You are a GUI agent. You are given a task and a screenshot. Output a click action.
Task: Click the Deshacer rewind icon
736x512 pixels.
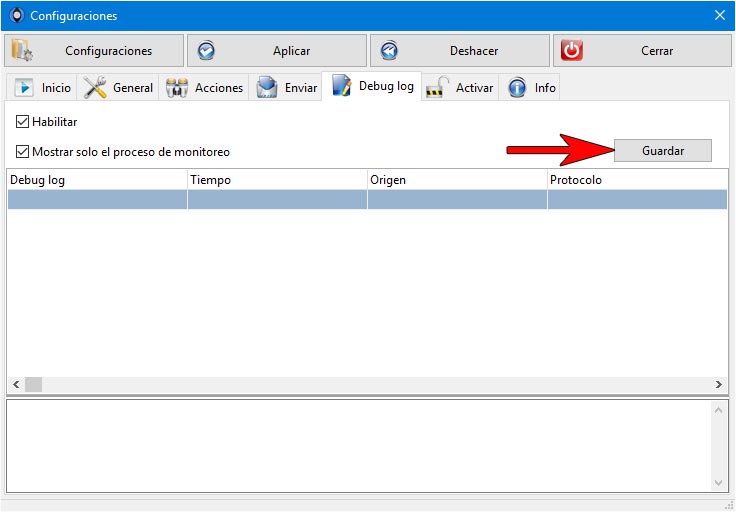coord(389,51)
